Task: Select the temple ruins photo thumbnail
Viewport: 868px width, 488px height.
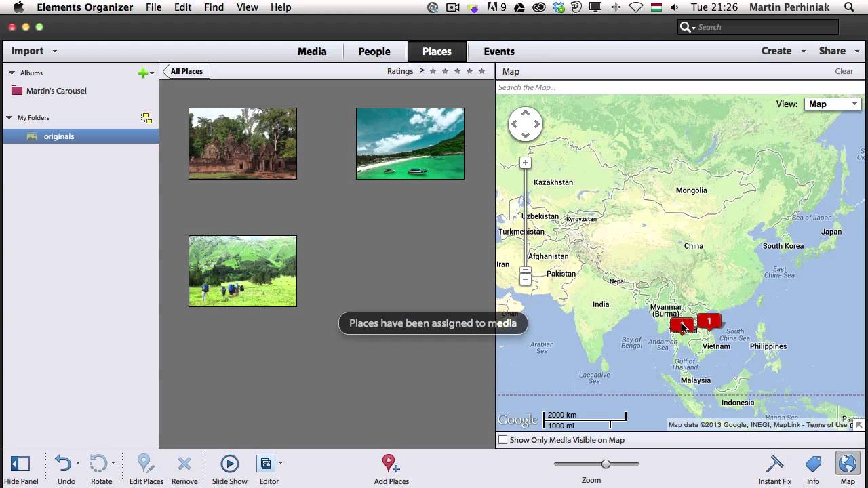Action: [243, 144]
